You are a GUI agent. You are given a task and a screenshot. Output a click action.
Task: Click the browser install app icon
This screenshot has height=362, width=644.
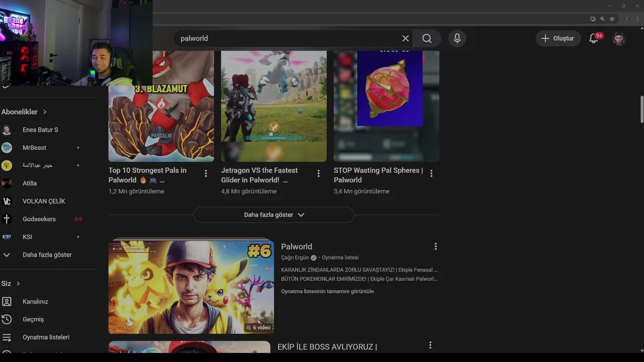tap(593, 19)
